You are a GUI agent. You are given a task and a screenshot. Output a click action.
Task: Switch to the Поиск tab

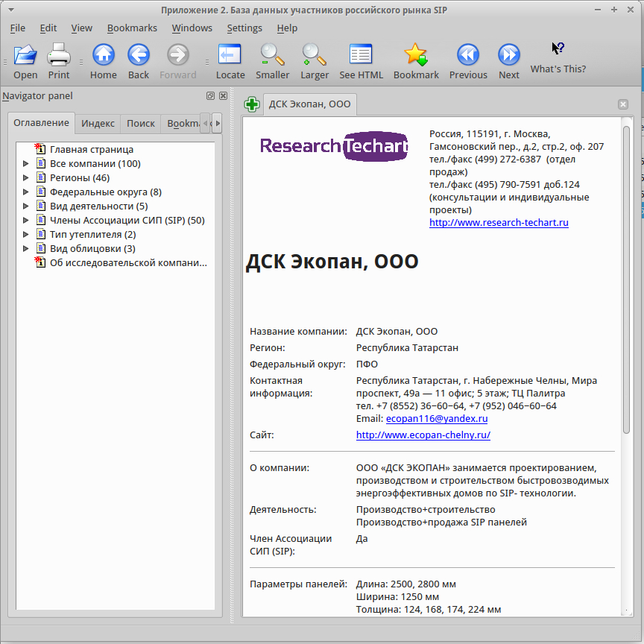click(x=140, y=123)
